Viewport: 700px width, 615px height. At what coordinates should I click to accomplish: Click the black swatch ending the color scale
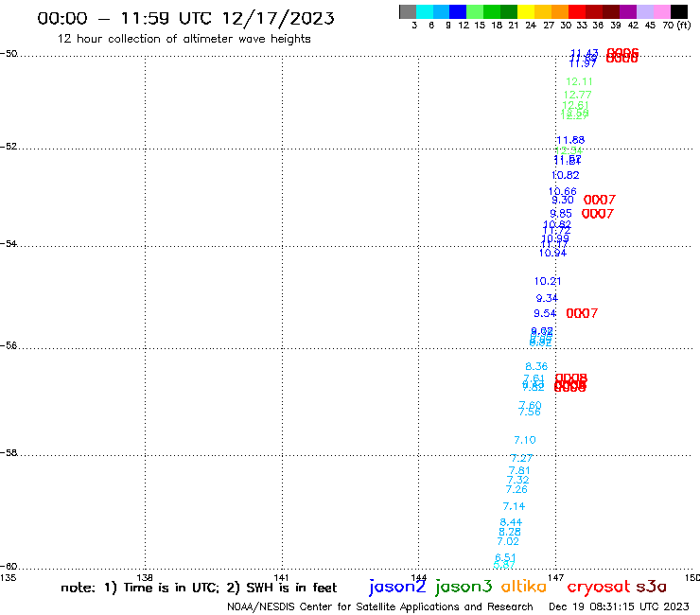[x=678, y=11]
